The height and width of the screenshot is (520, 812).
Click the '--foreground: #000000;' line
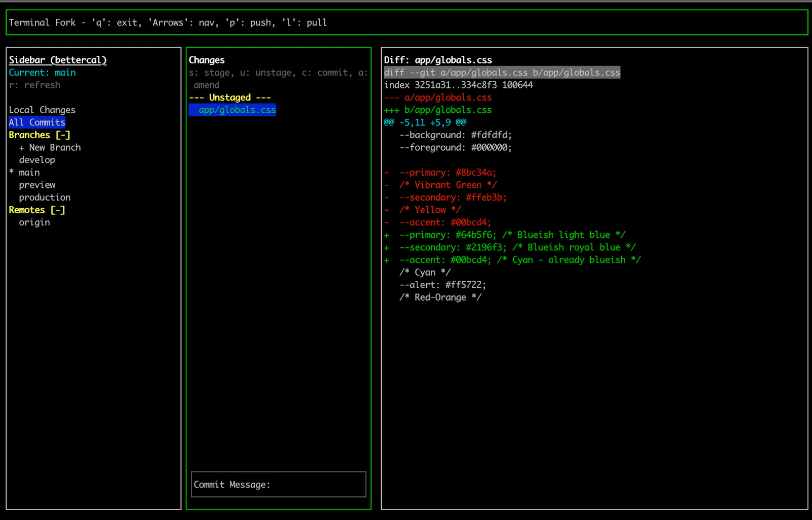pyautogui.click(x=456, y=147)
